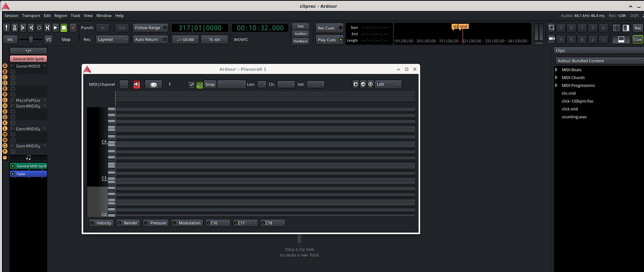Image resolution: width=644 pixels, height=272 pixels.
Task: Select the pencil draw tool in Pianoroll
Action: [x=191, y=85]
